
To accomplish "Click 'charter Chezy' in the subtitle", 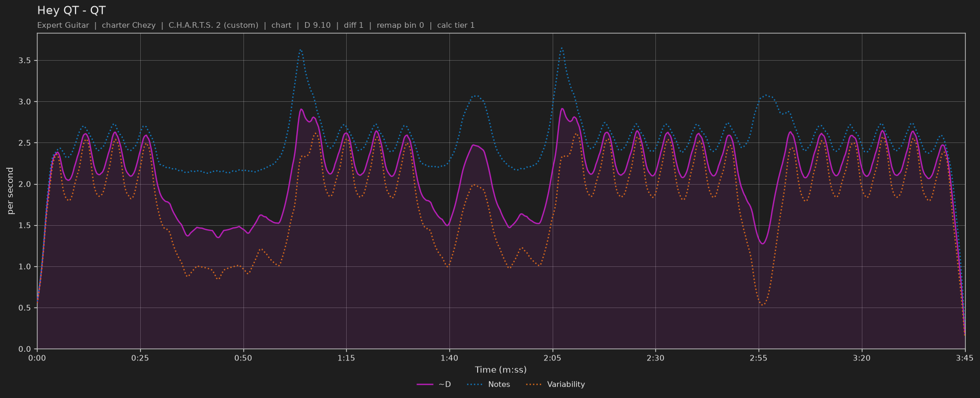I will pos(128,25).
